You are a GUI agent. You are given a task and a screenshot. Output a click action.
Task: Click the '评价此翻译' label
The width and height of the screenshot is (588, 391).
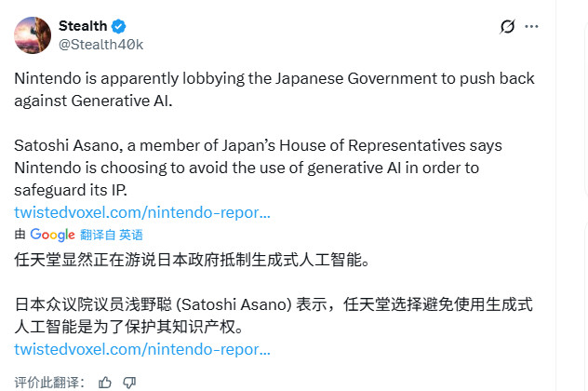(x=50, y=382)
